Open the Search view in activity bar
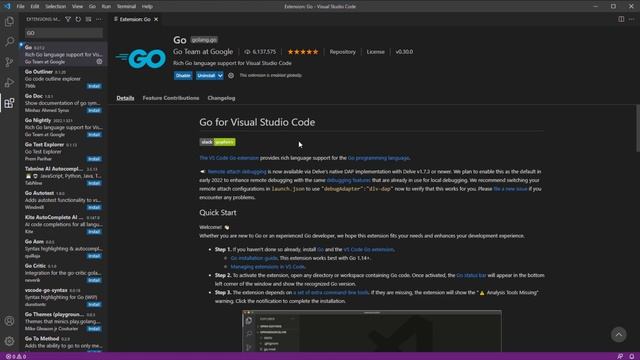This screenshot has width=640, height=360. click(x=9, y=42)
